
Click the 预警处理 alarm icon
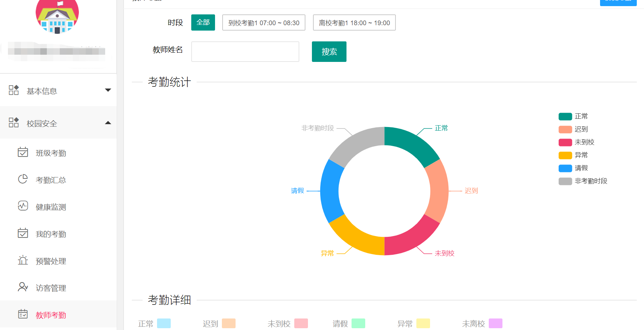coord(23,260)
